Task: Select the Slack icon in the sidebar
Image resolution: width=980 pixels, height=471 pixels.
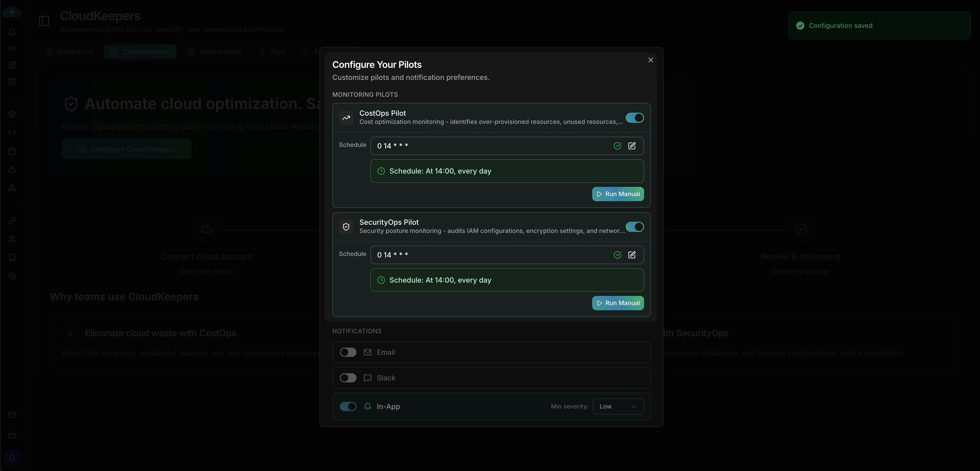Action: pos(12,276)
